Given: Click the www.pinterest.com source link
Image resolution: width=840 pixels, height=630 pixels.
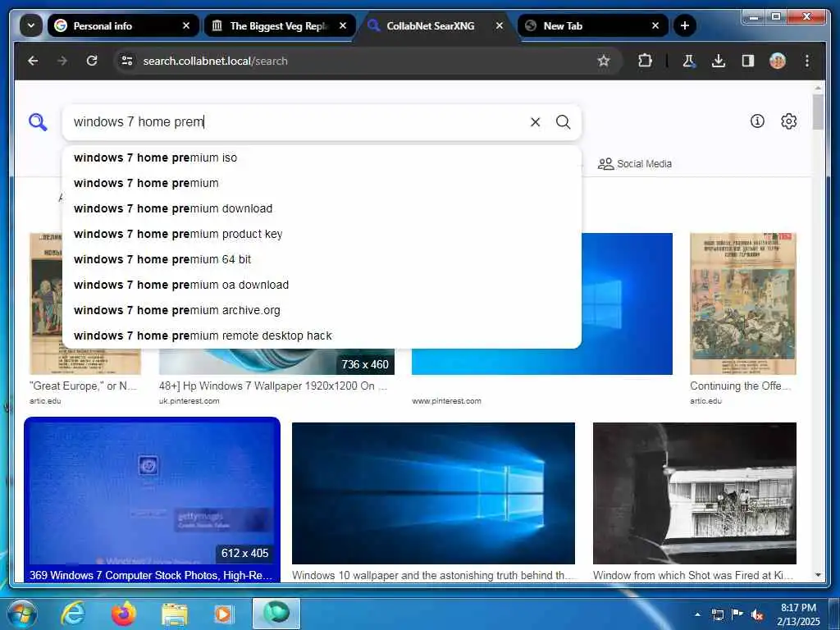Looking at the screenshot, I should click(446, 400).
